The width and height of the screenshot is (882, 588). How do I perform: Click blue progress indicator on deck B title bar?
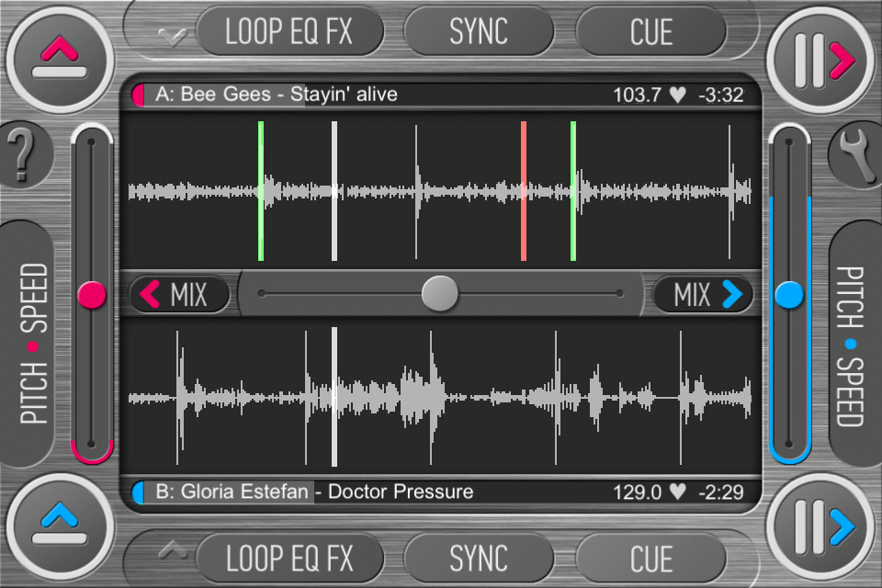click(139, 492)
